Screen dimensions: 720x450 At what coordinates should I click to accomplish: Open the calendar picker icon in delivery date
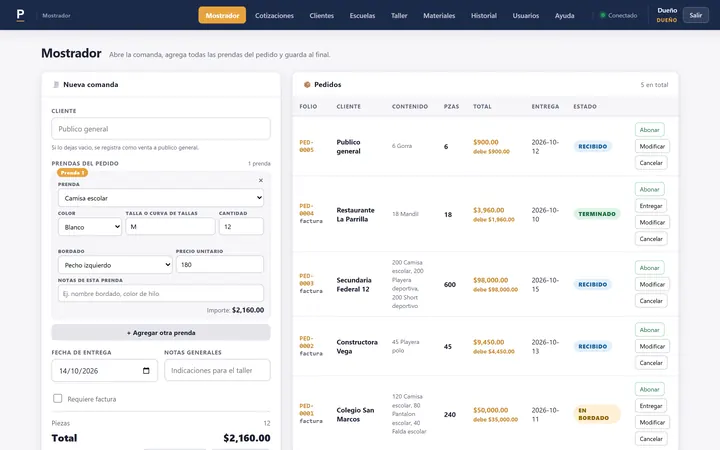pos(146,371)
